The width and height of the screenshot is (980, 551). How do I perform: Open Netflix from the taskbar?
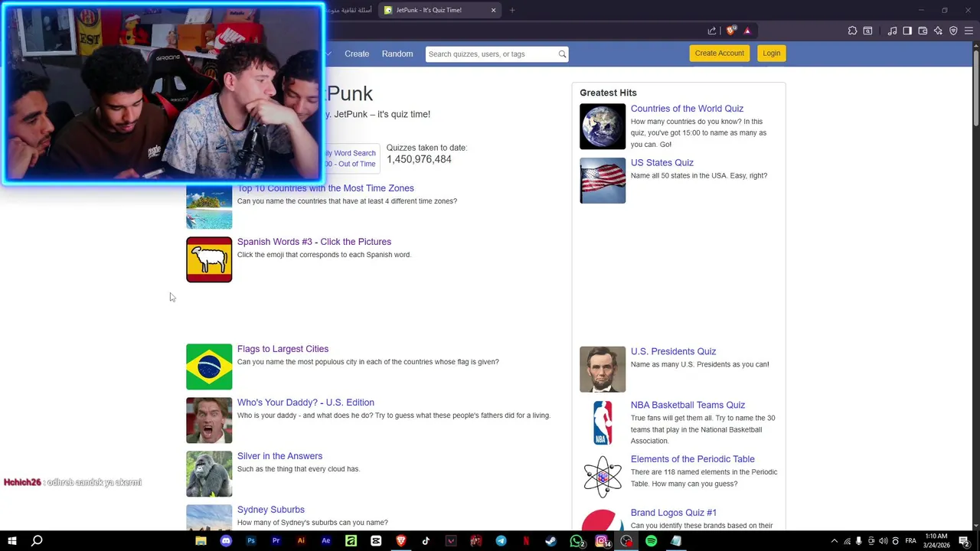click(x=526, y=541)
